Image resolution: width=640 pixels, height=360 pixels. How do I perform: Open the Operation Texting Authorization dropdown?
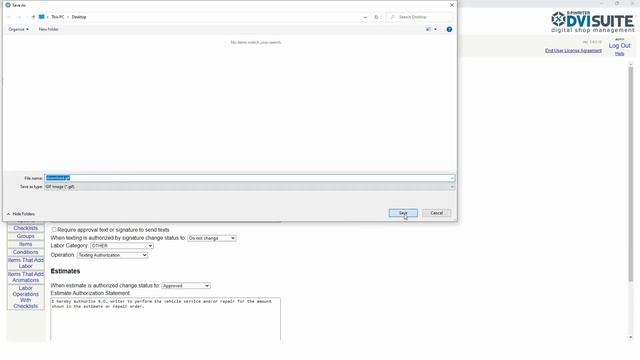click(x=112, y=255)
